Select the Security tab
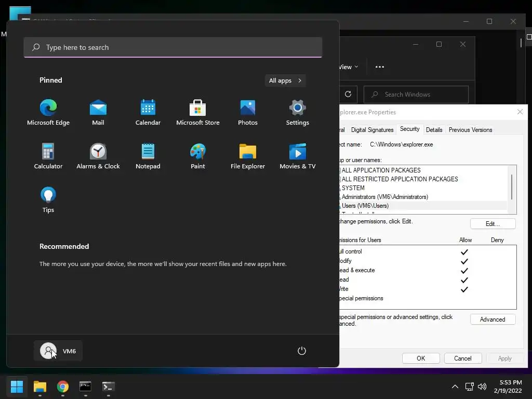Viewport: 532px width, 399px height. [x=409, y=129]
